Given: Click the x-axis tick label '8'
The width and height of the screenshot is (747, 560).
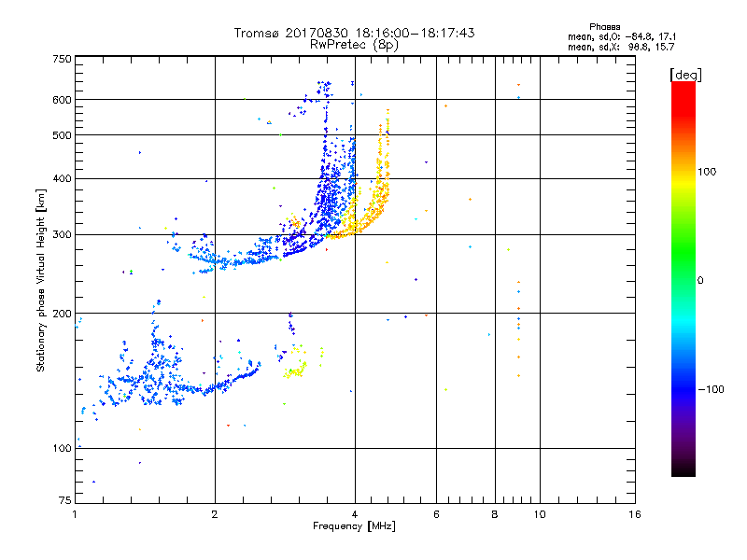Looking at the screenshot, I should click(x=495, y=514).
